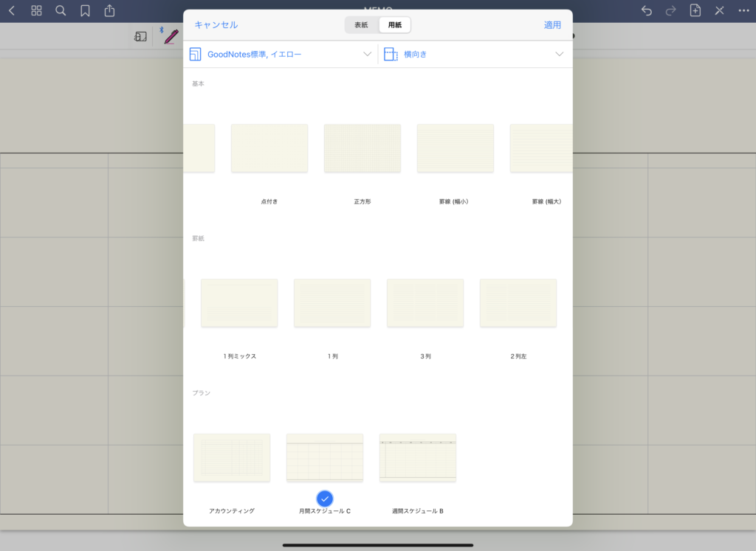
Task: Choose the アカウンティング template thumbnail
Action: (232, 457)
